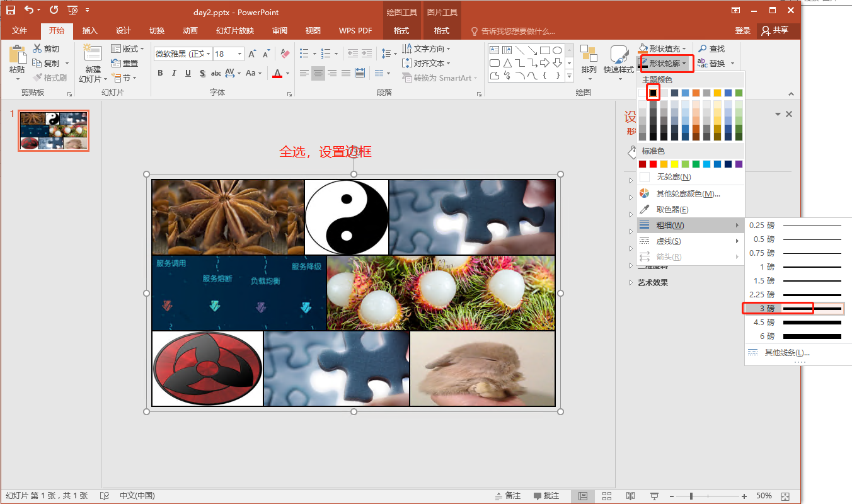Pick black theme color in top row

pos(653,93)
